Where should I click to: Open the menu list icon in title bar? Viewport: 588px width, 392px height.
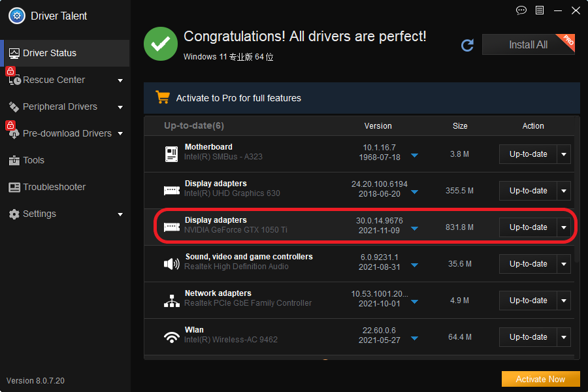[x=540, y=10]
